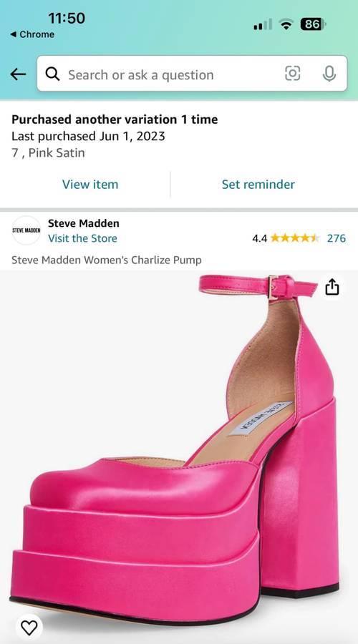Tap the back arrow icon
Viewport: 358px width, 644px height.
(x=18, y=74)
